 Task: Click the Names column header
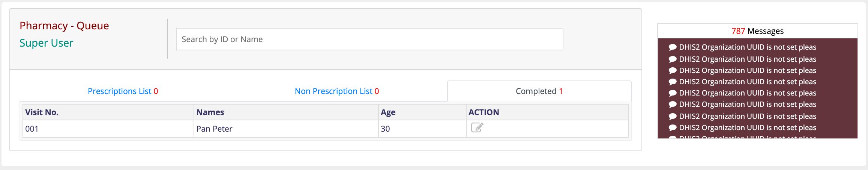pyautogui.click(x=210, y=112)
